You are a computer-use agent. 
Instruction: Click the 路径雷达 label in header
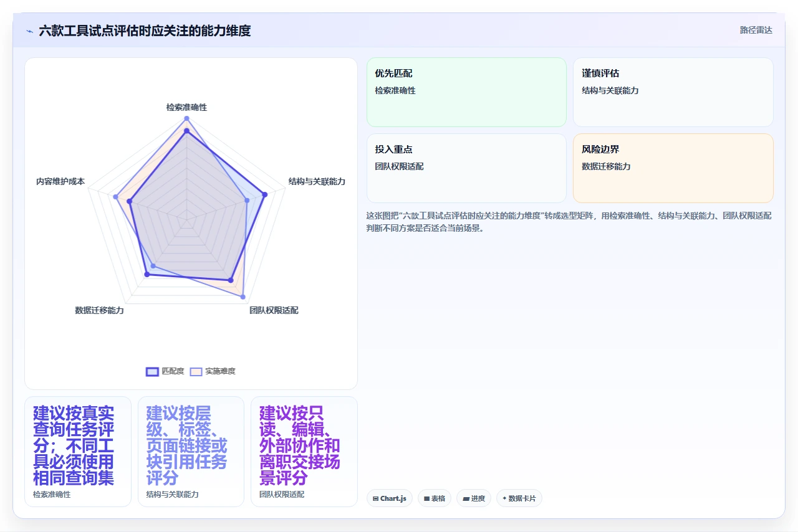tap(756, 30)
